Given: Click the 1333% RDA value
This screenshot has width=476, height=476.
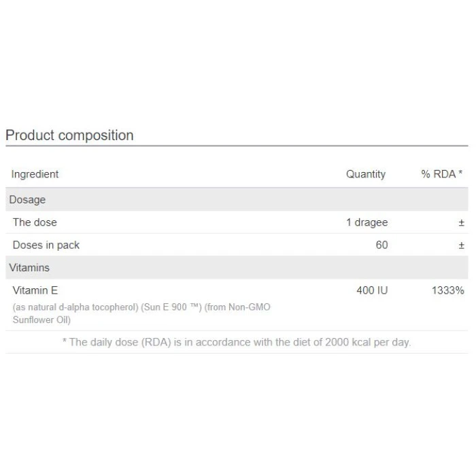Looking at the screenshot, I should [x=447, y=290].
